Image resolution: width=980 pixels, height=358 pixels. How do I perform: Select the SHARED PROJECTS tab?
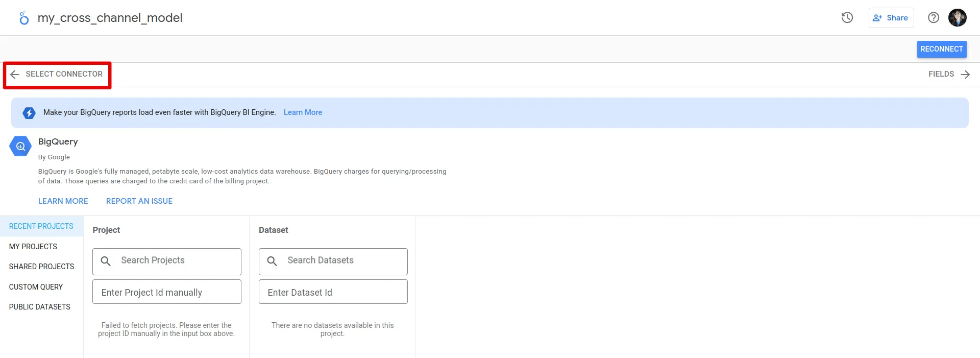point(41,267)
